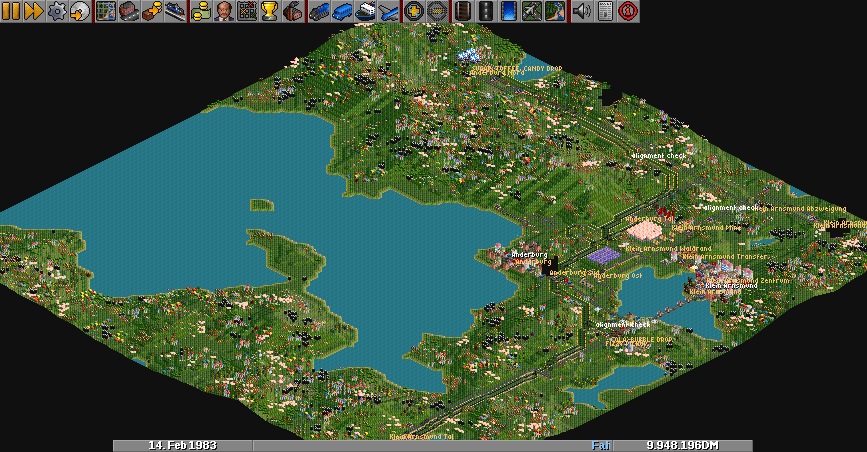Screen dimensions: 867x452
Task: Click the Klein Arnsmund Abzweigung station label
Action: click(x=802, y=209)
